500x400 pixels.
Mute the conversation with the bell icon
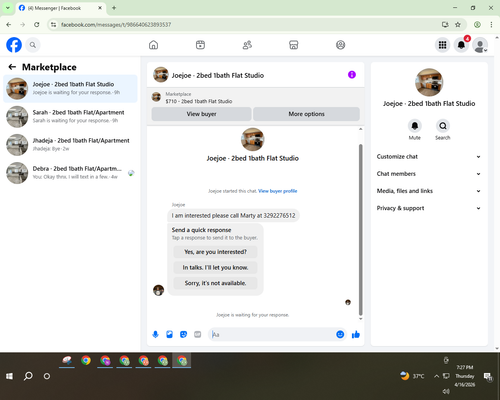tap(415, 126)
